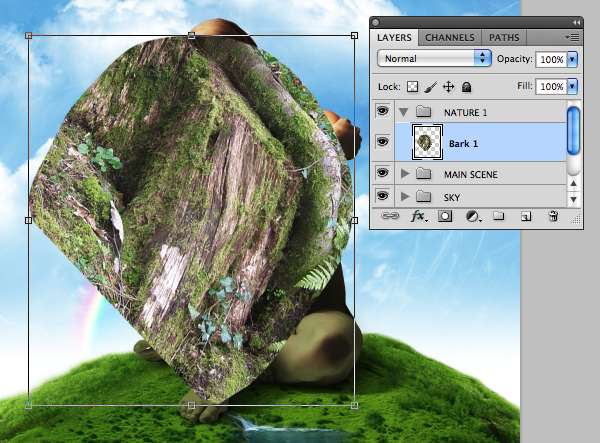Create a new layer

[x=526, y=217]
